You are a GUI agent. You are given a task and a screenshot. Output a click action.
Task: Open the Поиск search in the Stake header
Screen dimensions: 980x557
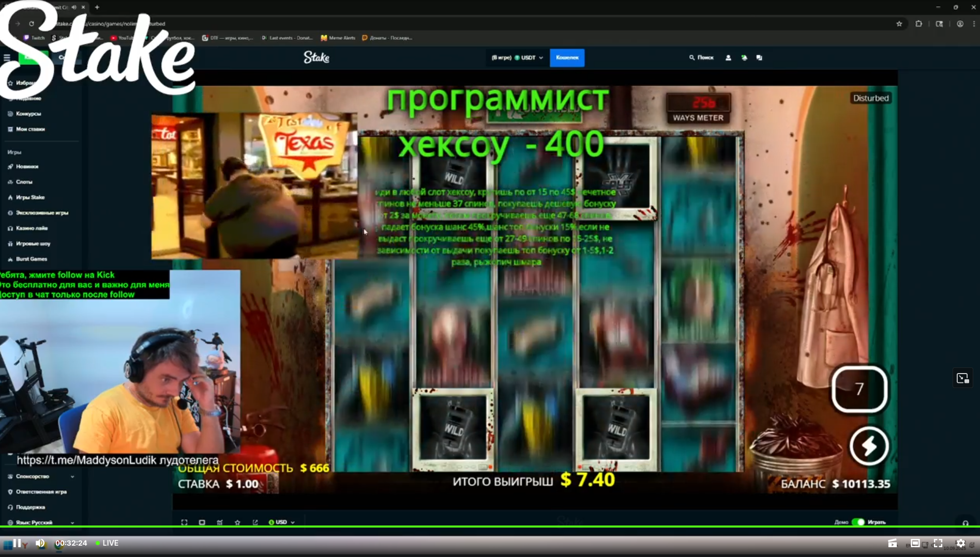pyautogui.click(x=701, y=58)
